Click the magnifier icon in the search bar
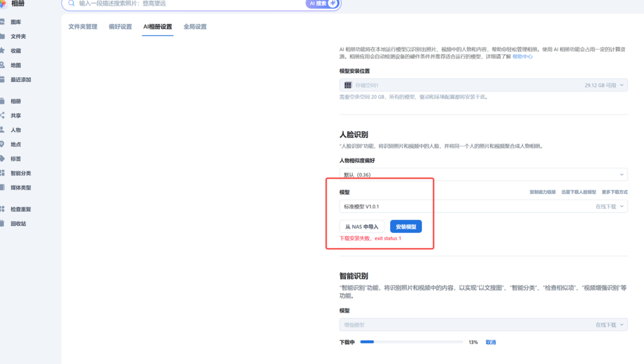The height and width of the screenshot is (364, 644). 71,3
